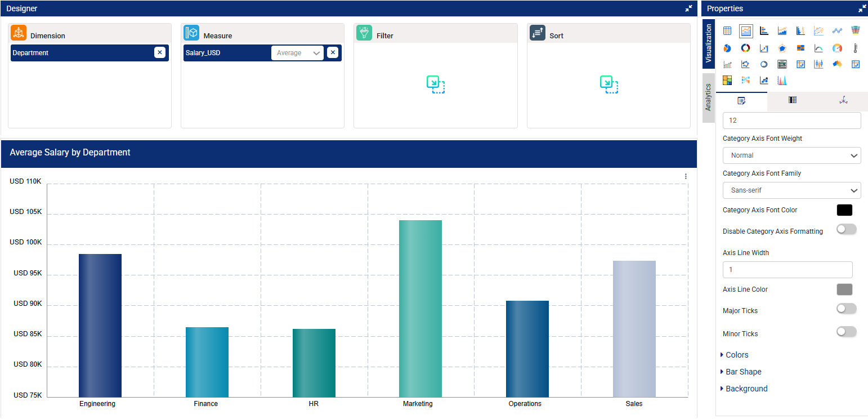Select the radar pentagon chart icon
This screenshot has height=419, width=868.
click(782, 48)
